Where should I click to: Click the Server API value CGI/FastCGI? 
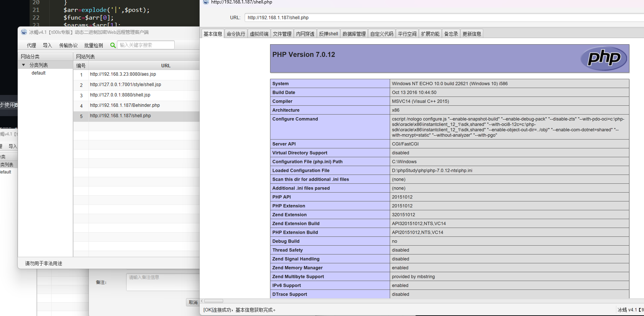(405, 144)
